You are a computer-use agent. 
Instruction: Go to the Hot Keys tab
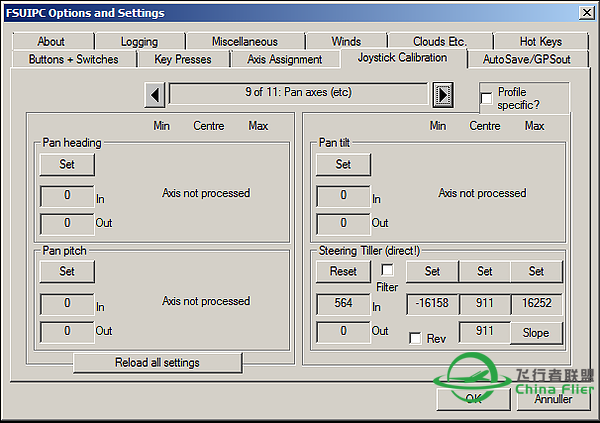click(540, 42)
